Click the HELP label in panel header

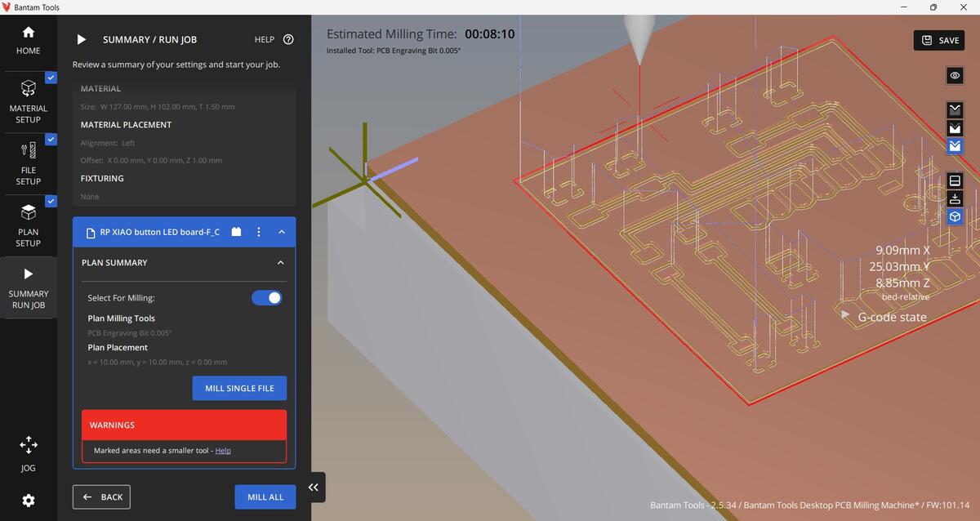tap(265, 39)
